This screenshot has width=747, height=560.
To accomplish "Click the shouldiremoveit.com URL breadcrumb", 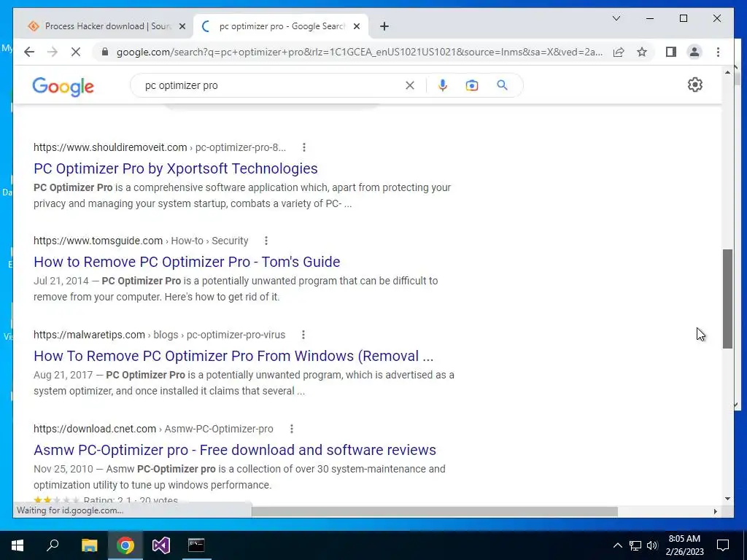I will click(160, 147).
